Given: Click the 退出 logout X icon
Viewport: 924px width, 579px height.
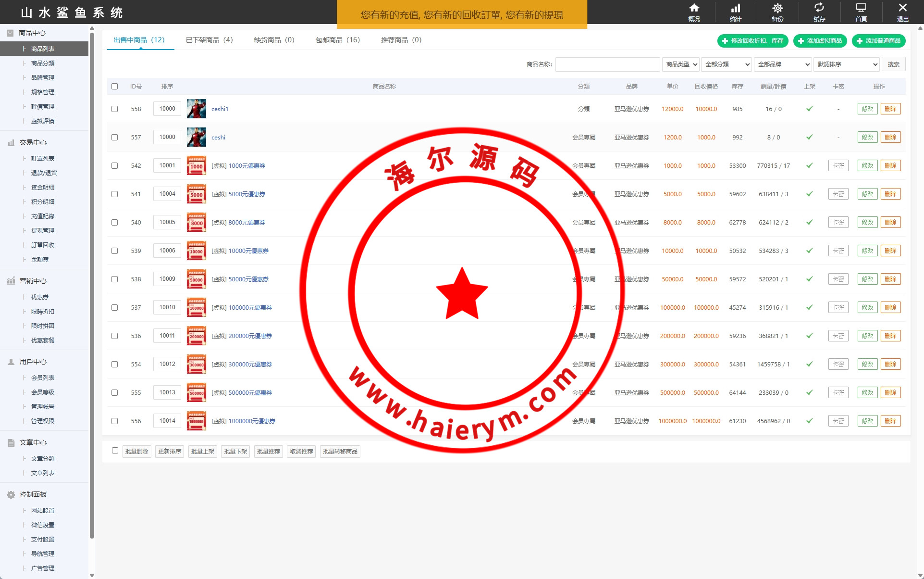Looking at the screenshot, I should tap(902, 8).
